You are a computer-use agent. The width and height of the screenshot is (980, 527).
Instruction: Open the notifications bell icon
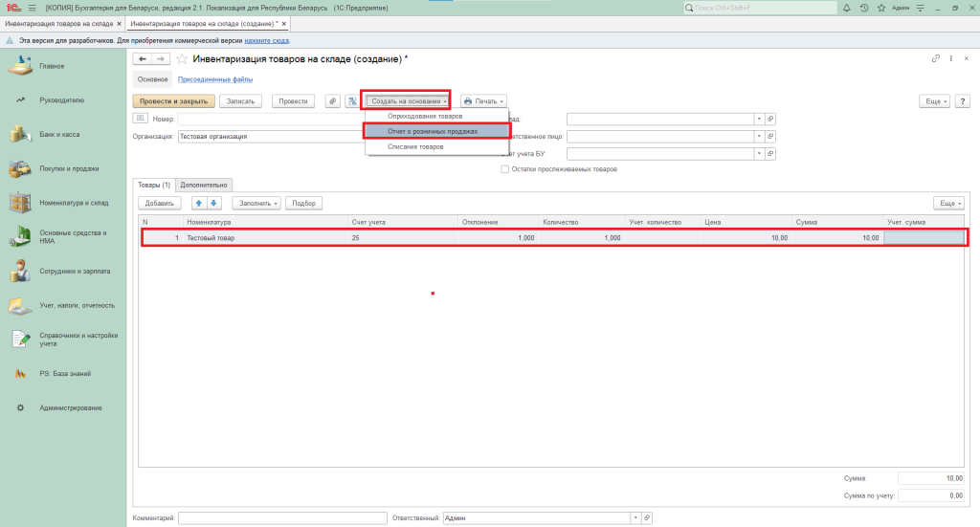849,8
